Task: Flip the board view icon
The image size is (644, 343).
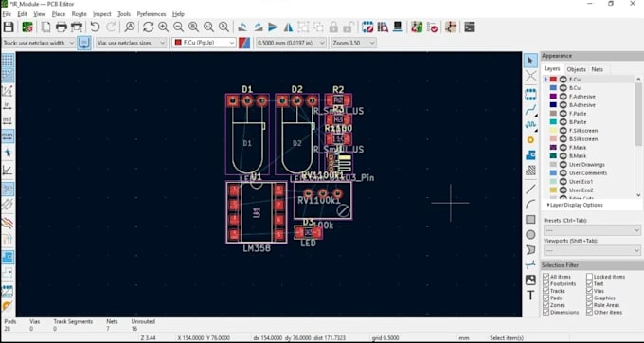Action: coord(288,27)
